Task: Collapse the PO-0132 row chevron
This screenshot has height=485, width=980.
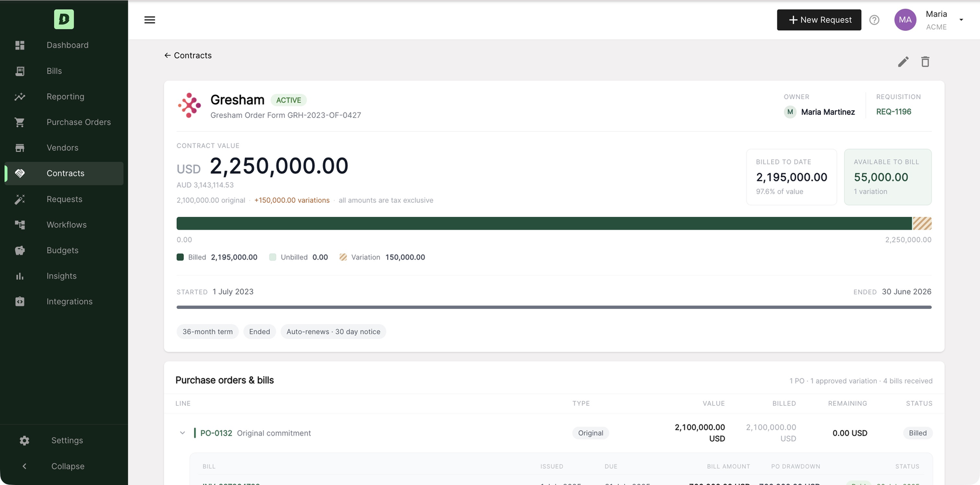Action: coord(183,433)
